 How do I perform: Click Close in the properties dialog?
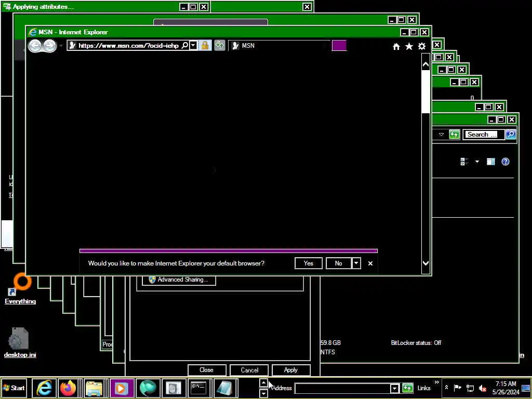pos(206,370)
